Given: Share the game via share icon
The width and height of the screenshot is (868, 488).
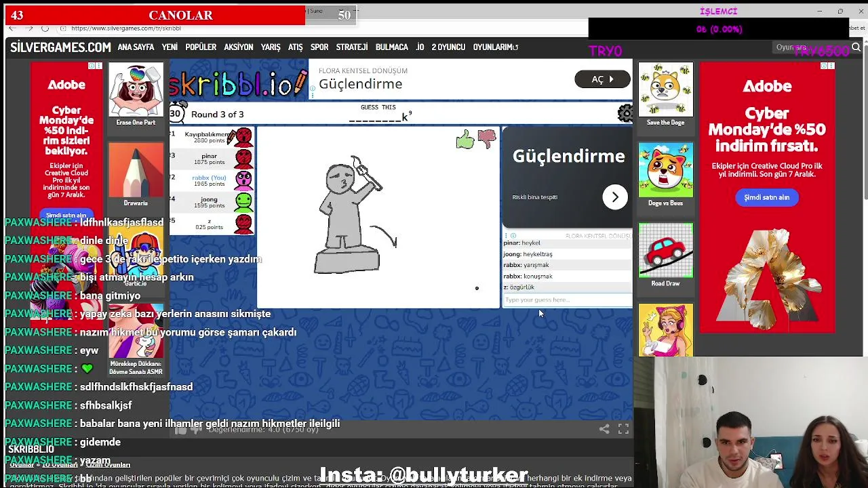Looking at the screenshot, I should click(x=604, y=429).
